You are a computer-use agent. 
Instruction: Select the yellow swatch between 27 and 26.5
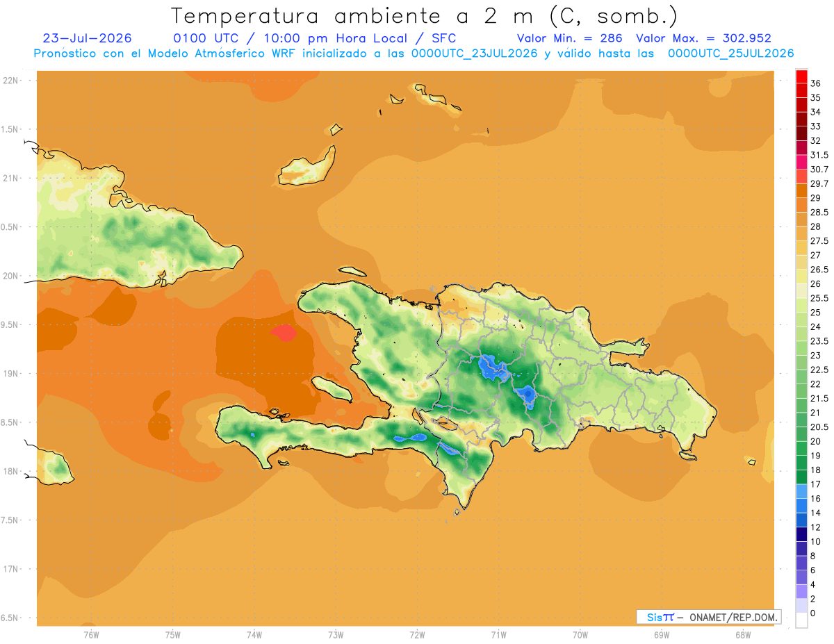(x=801, y=263)
